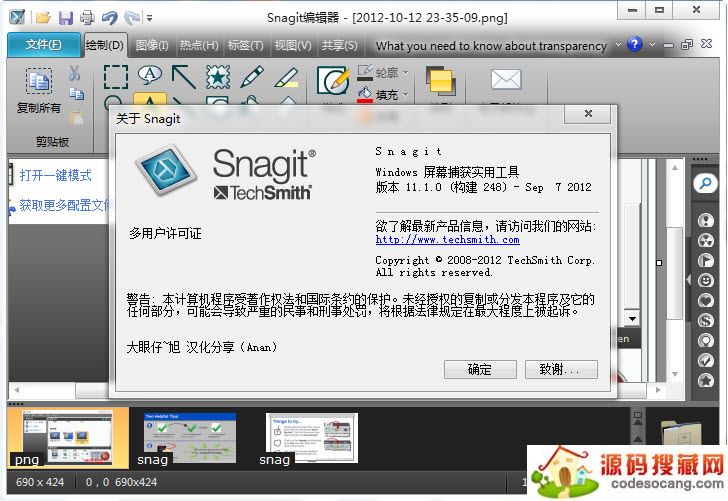
Task: Switch to the Share (共享) tab
Action: tap(339, 45)
